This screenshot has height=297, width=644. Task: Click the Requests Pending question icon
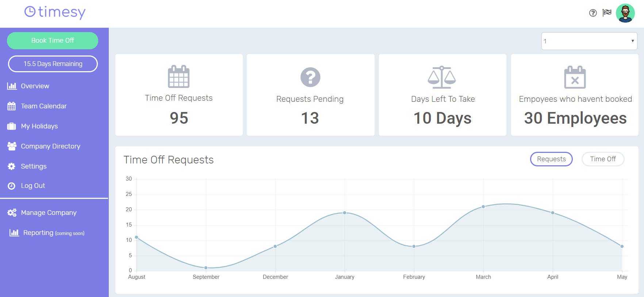coord(310,77)
